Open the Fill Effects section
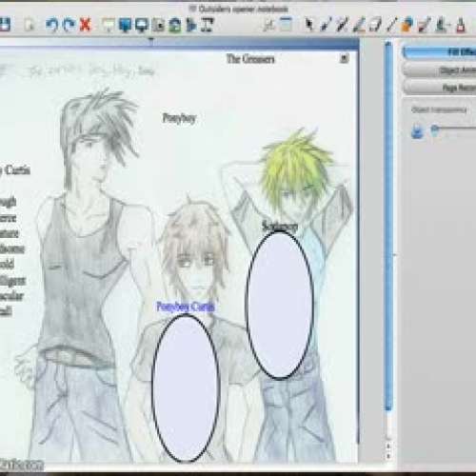 coord(440,51)
